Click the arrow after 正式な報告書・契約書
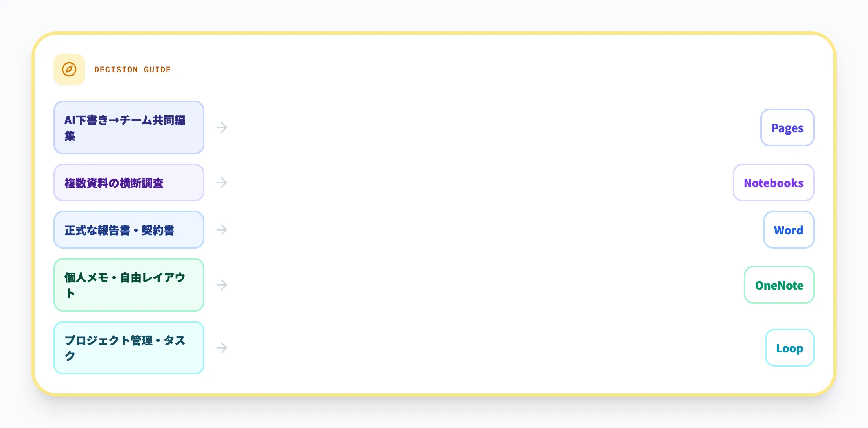 pyautogui.click(x=222, y=230)
